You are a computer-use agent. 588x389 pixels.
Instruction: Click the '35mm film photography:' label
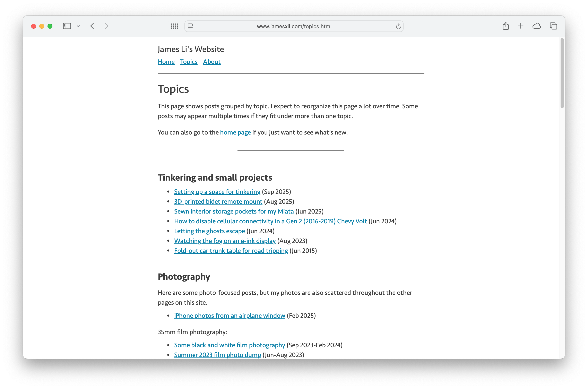[x=192, y=332]
